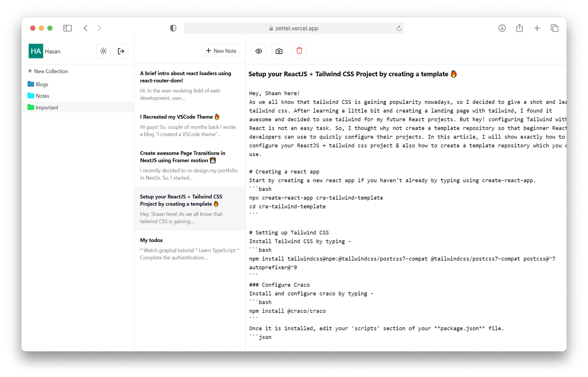Click the New Note button
Viewport: 588px width, 377px height.
pos(221,51)
